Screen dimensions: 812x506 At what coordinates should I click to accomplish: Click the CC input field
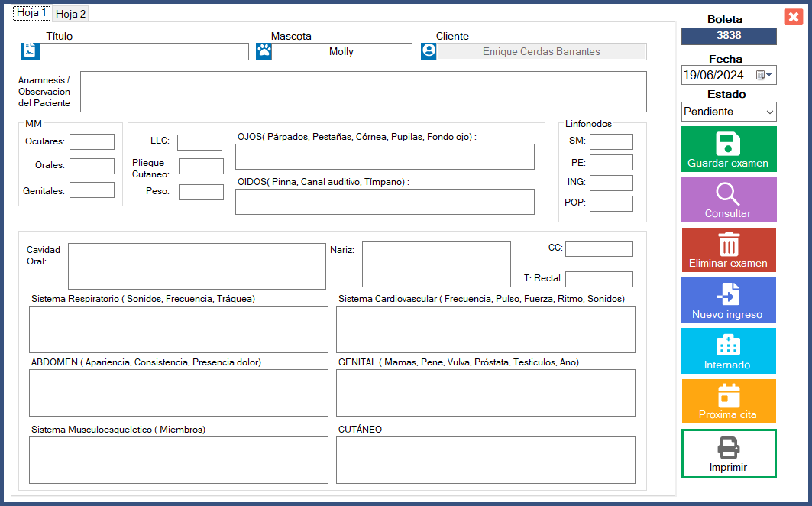599,249
